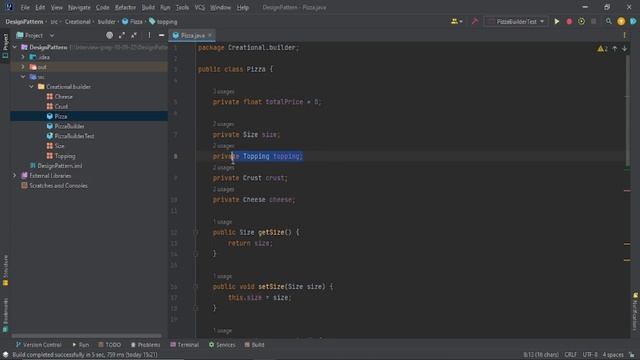640x360 pixels.
Task: Go to next highlighted error arrow
Action: (624, 49)
